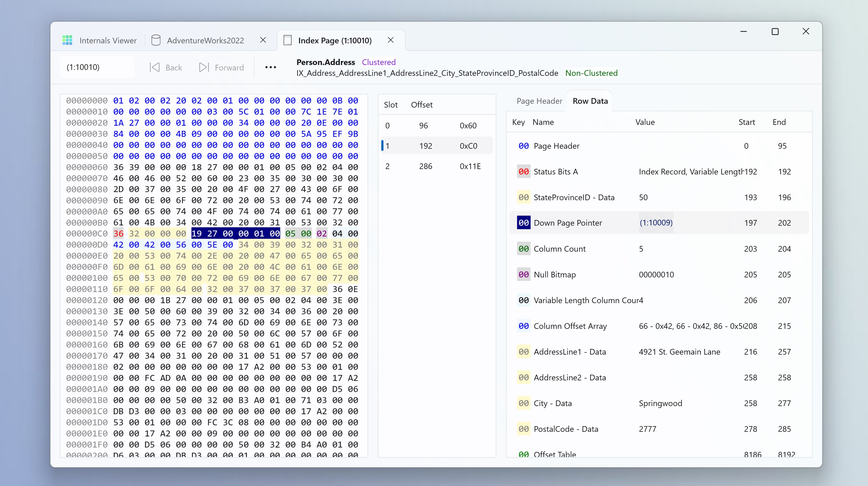Image resolution: width=868 pixels, height=486 pixels.
Task: Click the Forward navigation arrow icon
Action: coord(204,67)
